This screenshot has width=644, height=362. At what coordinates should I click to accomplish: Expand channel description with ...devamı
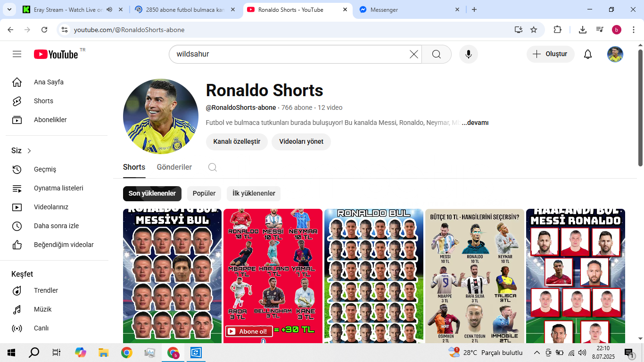(475, 123)
